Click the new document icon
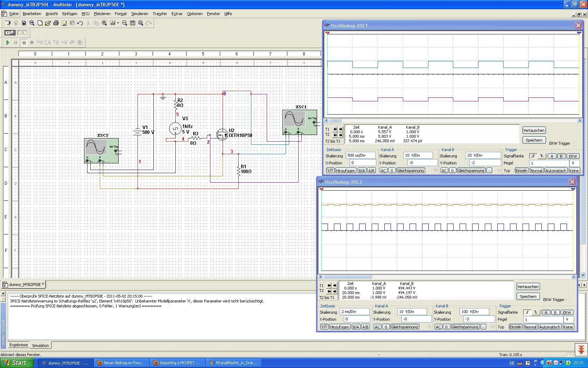The width and height of the screenshot is (588, 368). (x=40, y=23)
